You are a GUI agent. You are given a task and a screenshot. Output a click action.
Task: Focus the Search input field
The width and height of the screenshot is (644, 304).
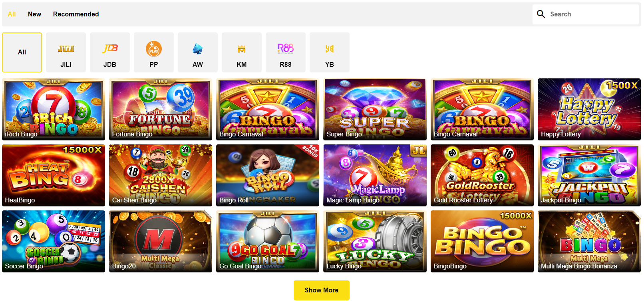(x=586, y=14)
